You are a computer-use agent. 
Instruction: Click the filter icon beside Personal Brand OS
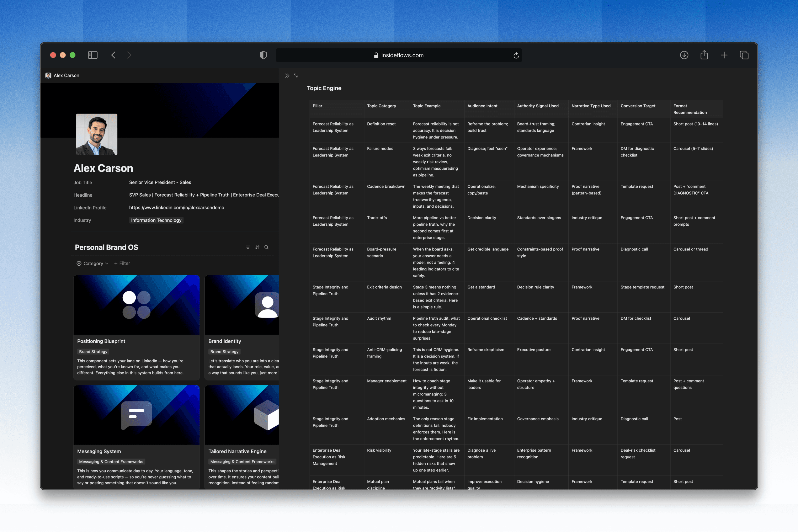[x=248, y=247]
